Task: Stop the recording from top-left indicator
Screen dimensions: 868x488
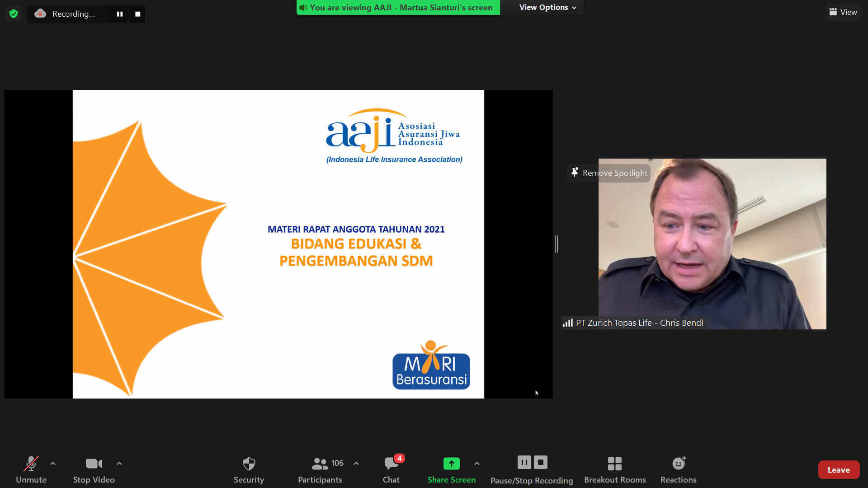Action: tap(137, 14)
